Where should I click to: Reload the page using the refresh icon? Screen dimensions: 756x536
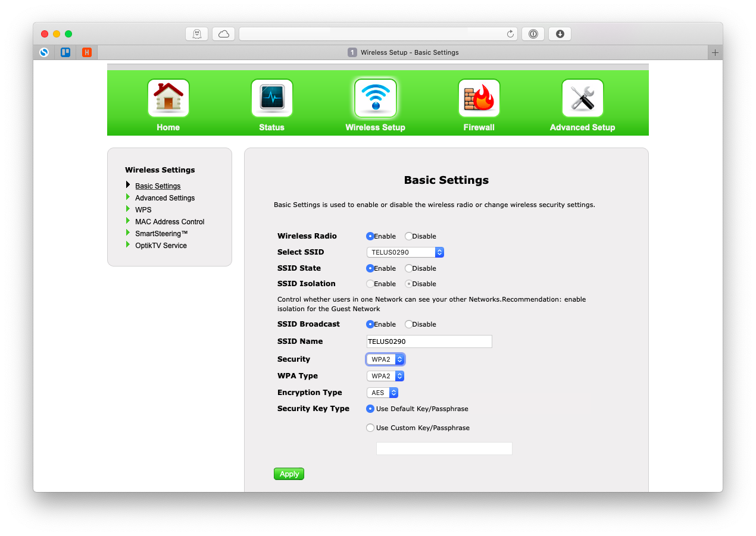(510, 34)
